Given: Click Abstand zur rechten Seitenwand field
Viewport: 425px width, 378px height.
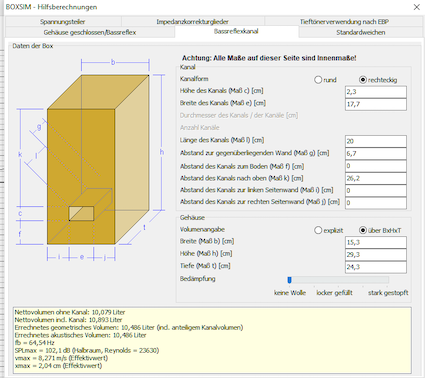Looking at the screenshot, I should point(376,203).
